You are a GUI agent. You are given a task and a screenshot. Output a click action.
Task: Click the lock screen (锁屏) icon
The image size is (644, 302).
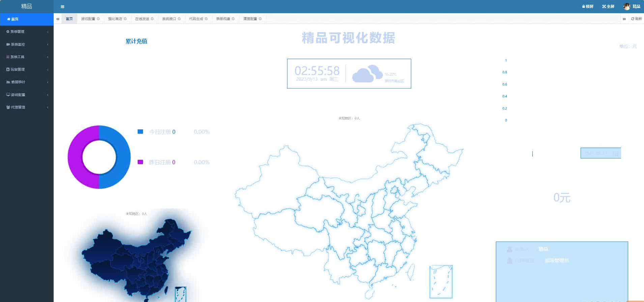pos(584,6)
